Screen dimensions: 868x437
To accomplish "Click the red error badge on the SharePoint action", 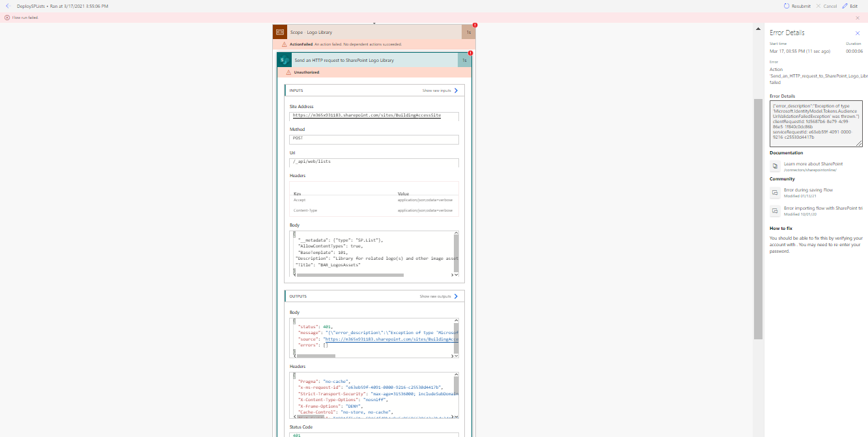I will coord(470,53).
